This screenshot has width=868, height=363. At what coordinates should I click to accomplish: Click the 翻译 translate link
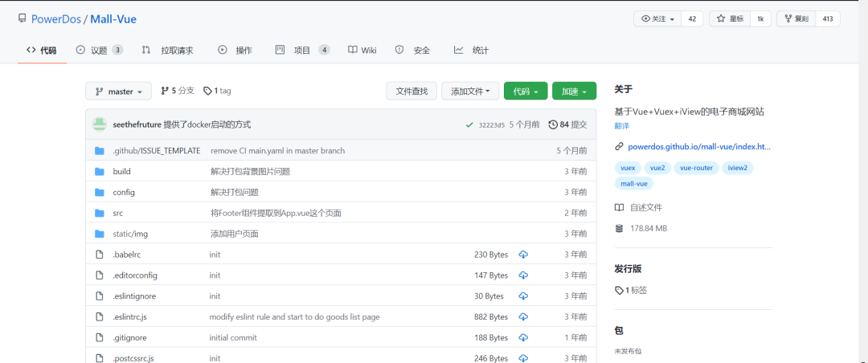tap(621, 125)
